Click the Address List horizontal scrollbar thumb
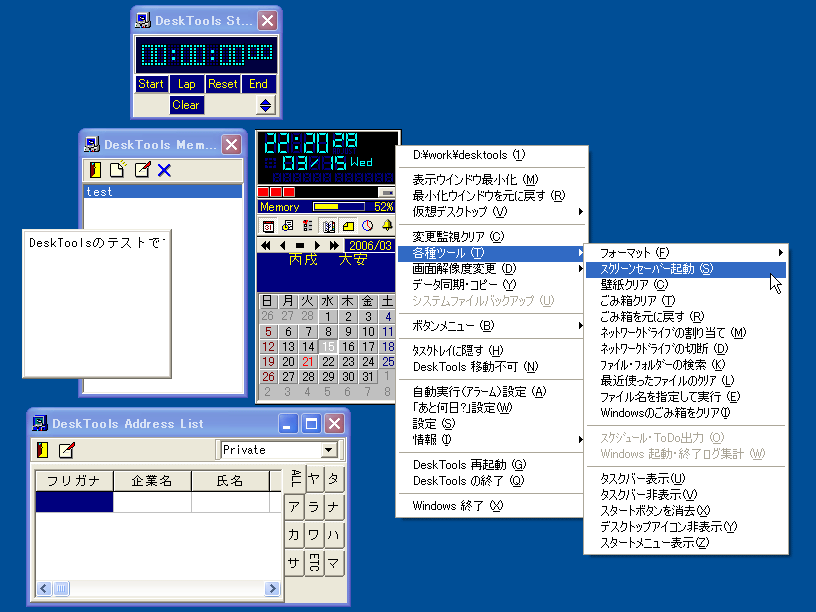Image resolution: width=816 pixels, height=612 pixels. coord(61,589)
